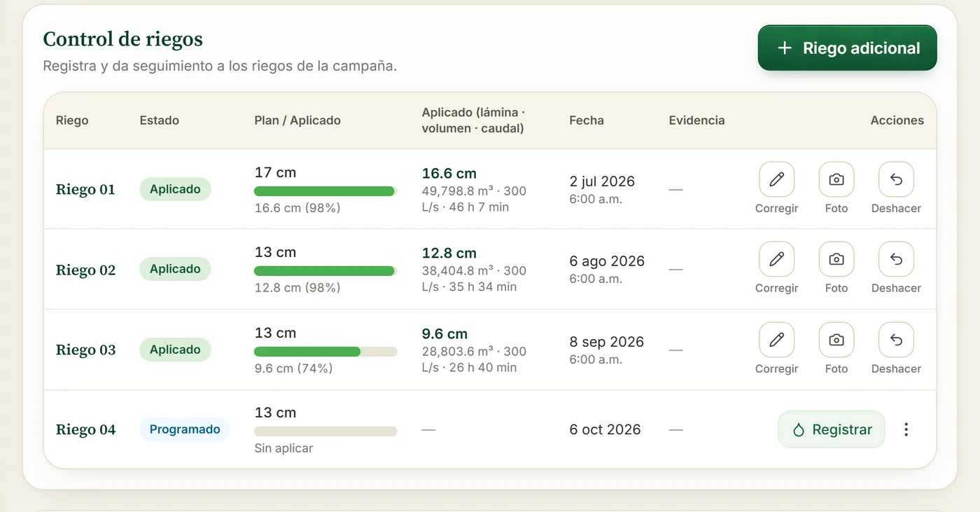Image resolution: width=980 pixels, height=512 pixels.
Task: Click the date 8 sep 2026
Action: [606, 342]
